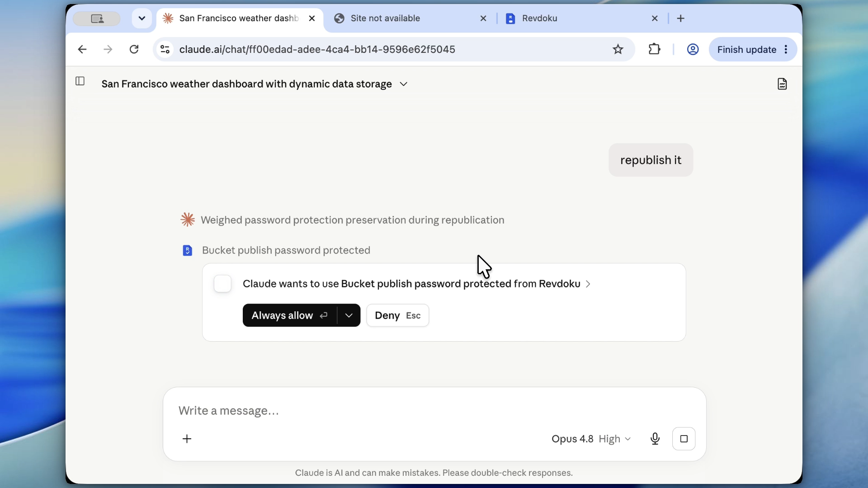The height and width of the screenshot is (488, 868).
Task: Open the browser extensions puzzle icon
Action: pyautogui.click(x=654, y=49)
